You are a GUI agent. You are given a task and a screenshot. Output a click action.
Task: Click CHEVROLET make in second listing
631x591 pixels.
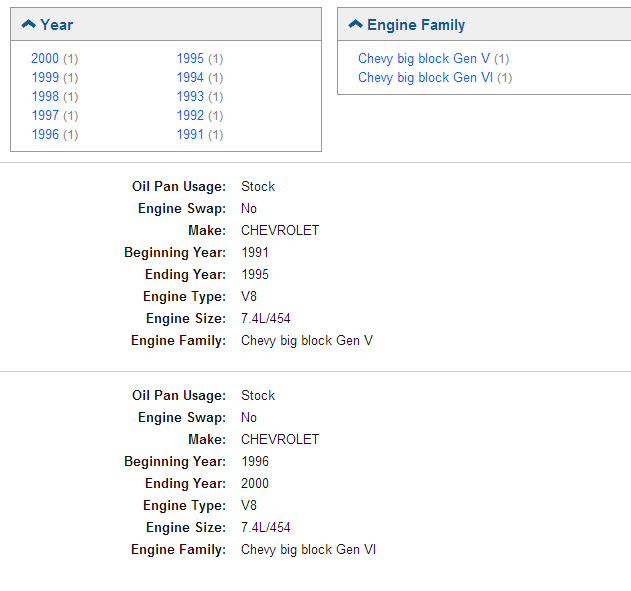coord(280,439)
